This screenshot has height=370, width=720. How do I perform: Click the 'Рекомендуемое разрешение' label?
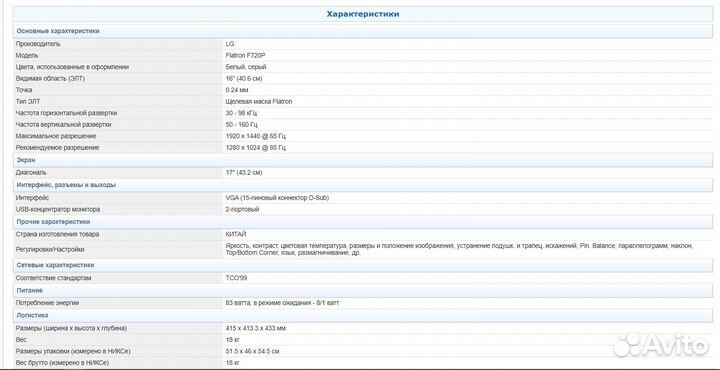[57, 148]
